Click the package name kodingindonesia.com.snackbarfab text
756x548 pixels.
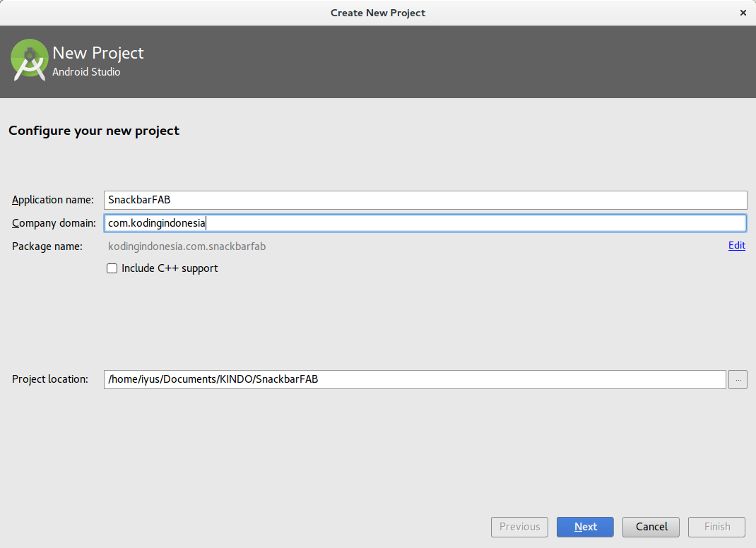click(187, 246)
